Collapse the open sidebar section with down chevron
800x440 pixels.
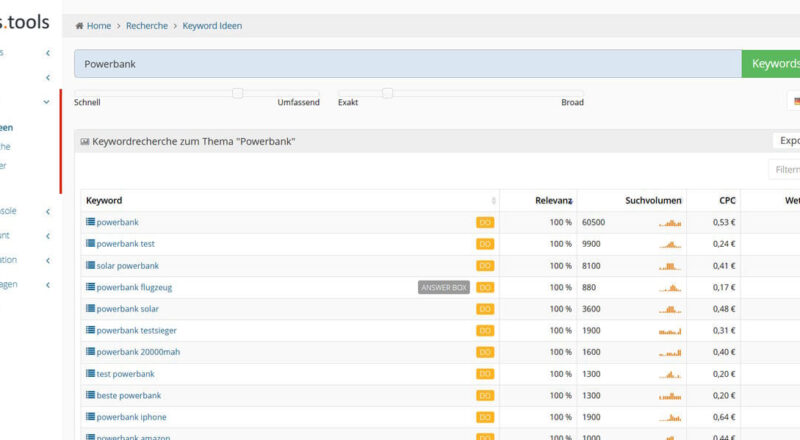coord(46,102)
